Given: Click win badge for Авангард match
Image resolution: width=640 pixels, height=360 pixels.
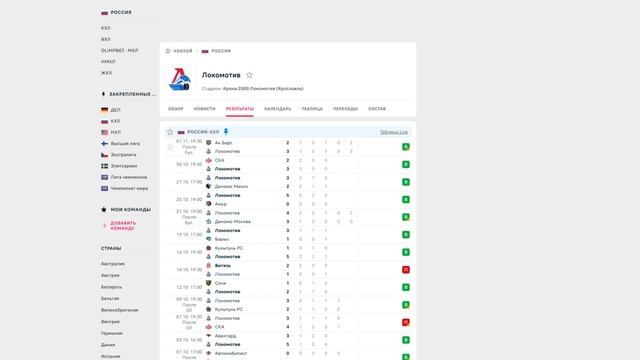Looking at the screenshot, I should (406, 340).
